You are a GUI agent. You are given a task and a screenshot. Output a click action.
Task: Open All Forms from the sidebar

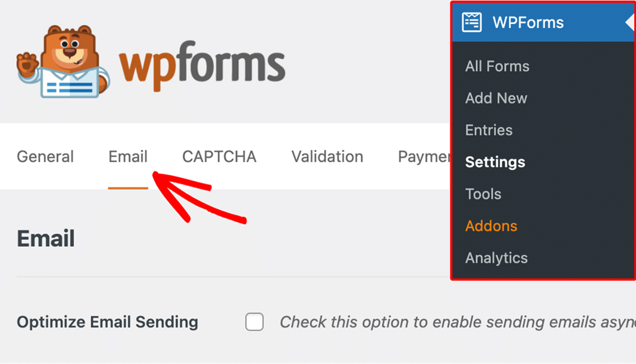pos(496,66)
